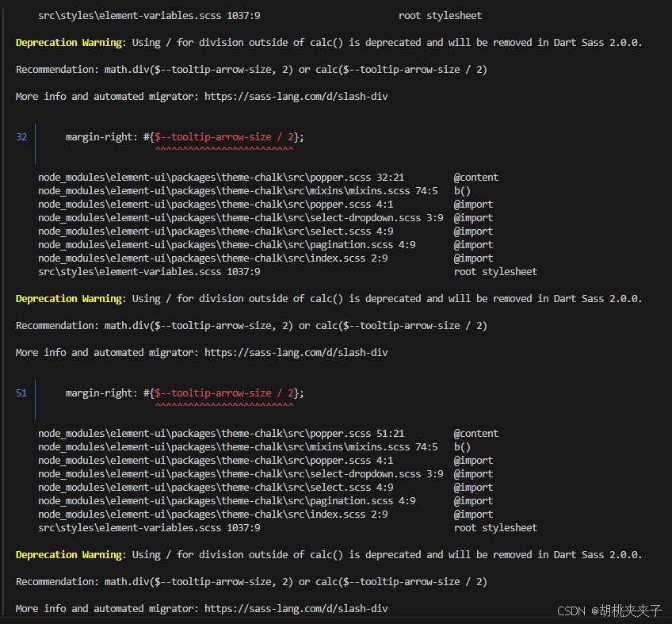Viewport: 672px width, 624px height.
Task: Select line number 51 in the gutter
Action: [x=21, y=392]
